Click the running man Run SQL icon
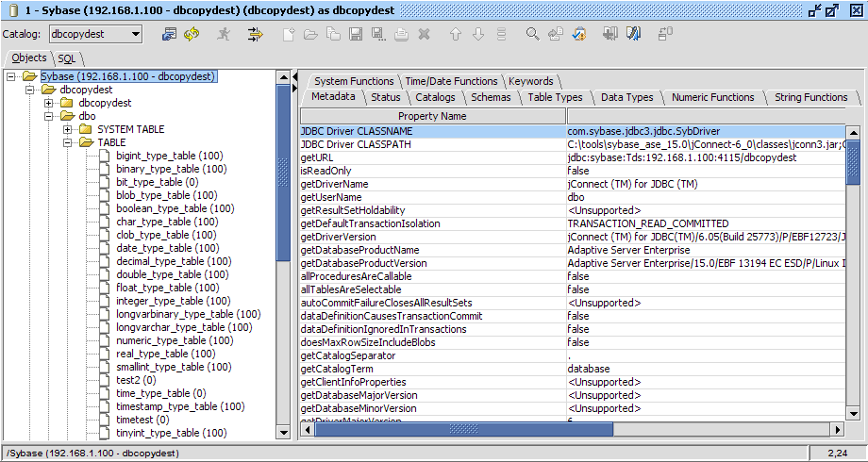This screenshot has height=462, width=868. [x=224, y=34]
